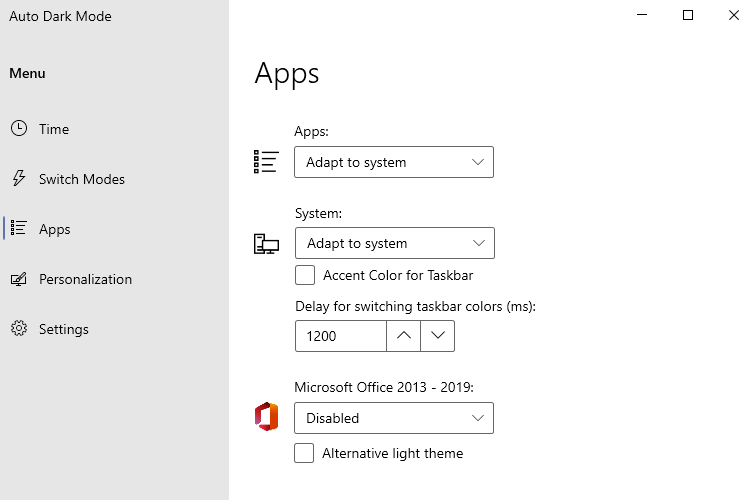Click the list icon beside Apps in sidebar
Viewport: 750px width, 500px height.
(x=19, y=228)
